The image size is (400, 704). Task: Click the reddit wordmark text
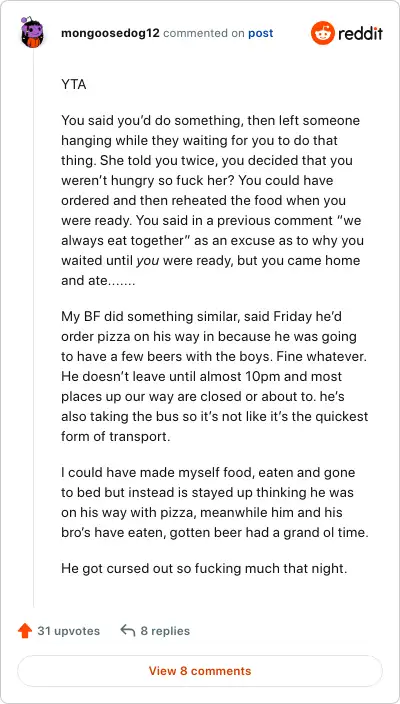(360, 33)
